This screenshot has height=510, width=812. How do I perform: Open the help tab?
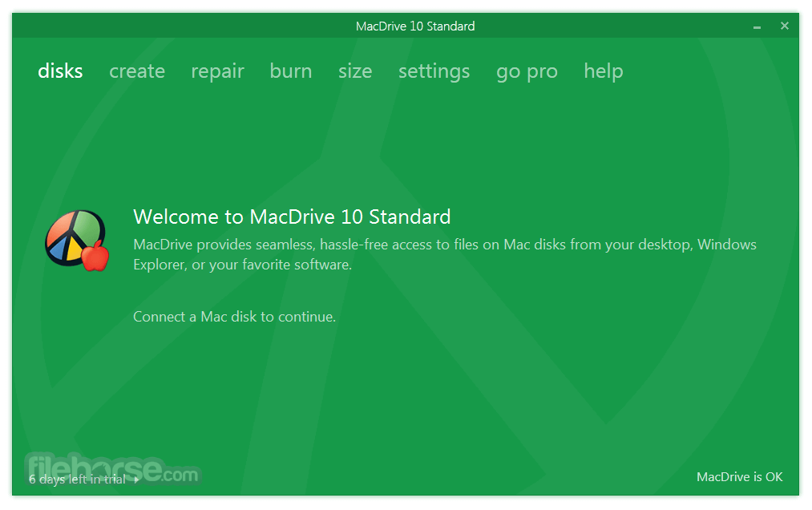pos(604,71)
